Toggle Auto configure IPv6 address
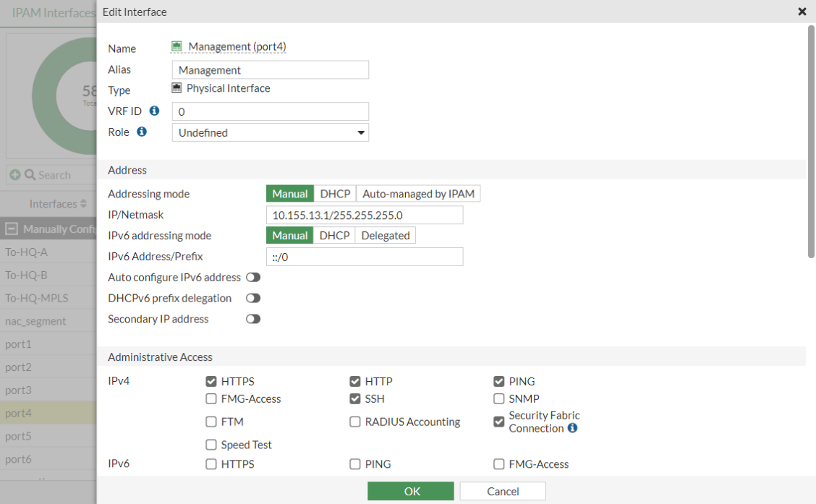 point(252,278)
